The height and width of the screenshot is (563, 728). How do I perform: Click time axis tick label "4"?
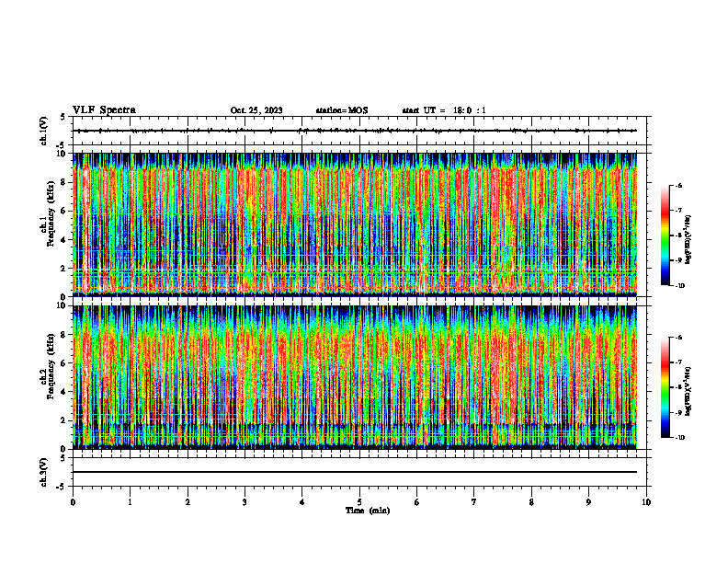tap(302, 502)
